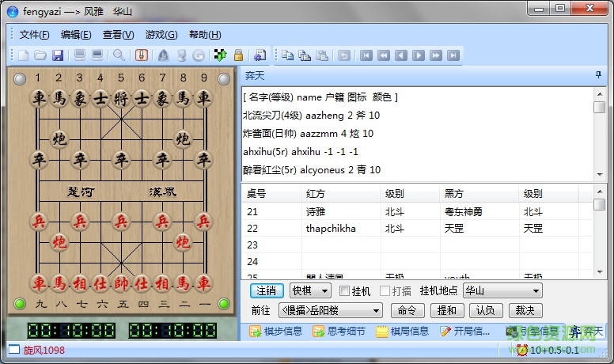Toggle the 打擂 checkbox
Screen dimensions: 614x364
tap(385, 290)
